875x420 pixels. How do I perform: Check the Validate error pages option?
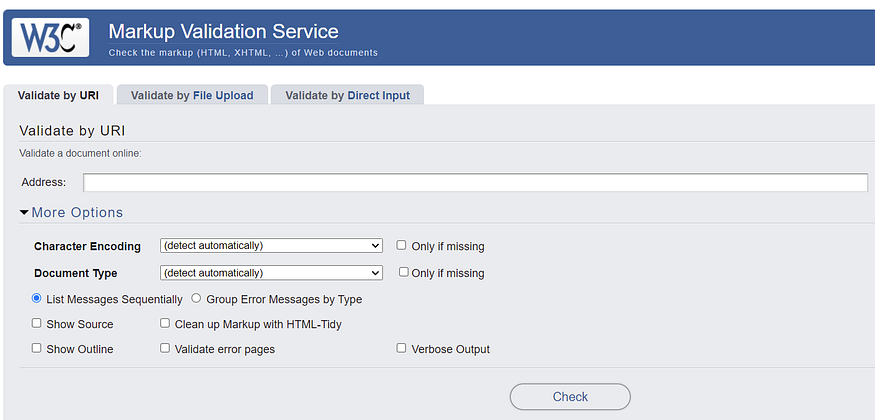tap(166, 349)
